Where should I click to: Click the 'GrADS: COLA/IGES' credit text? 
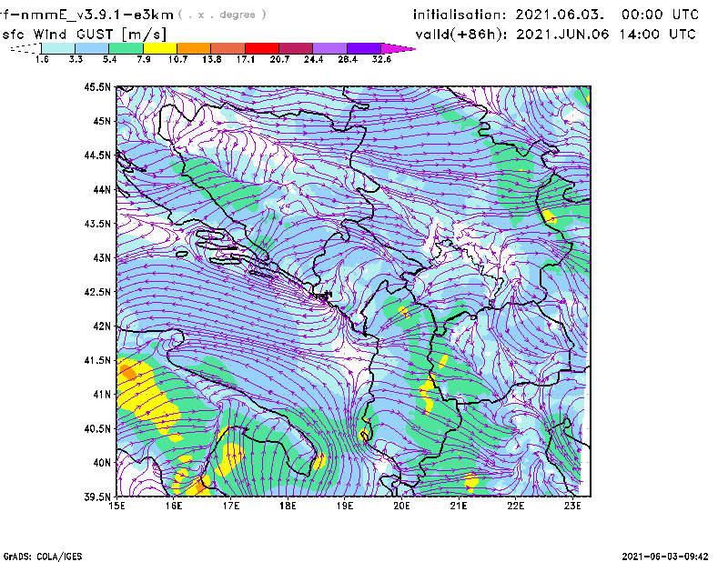click(x=43, y=557)
